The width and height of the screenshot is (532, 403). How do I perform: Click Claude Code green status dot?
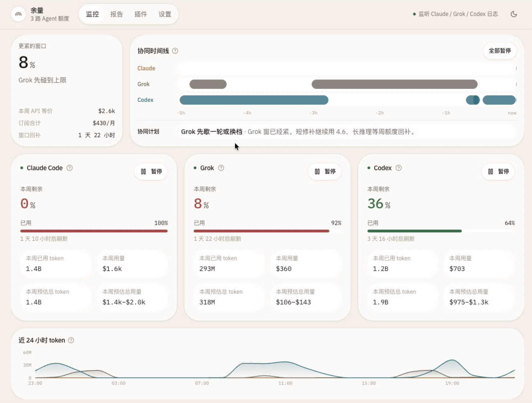coord(22,168)
